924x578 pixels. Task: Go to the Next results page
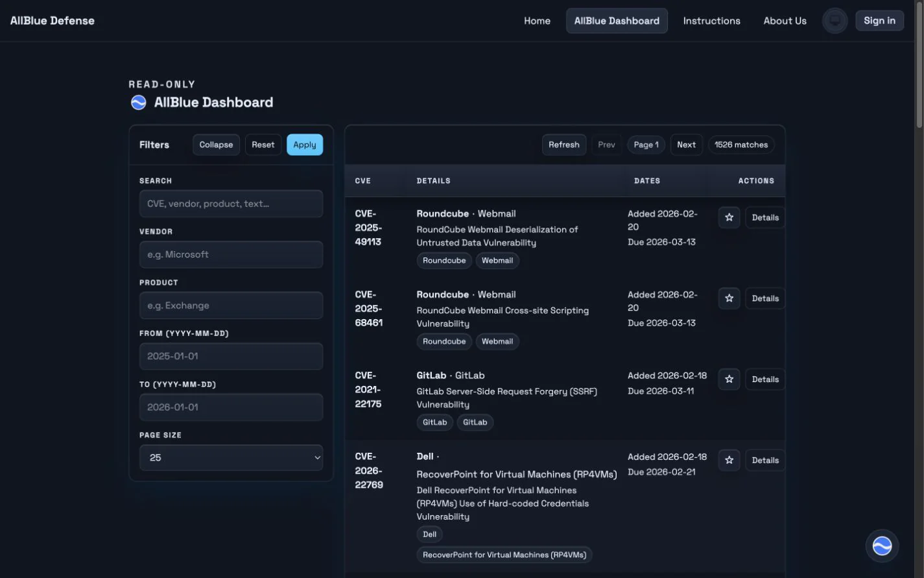point(686,145)
